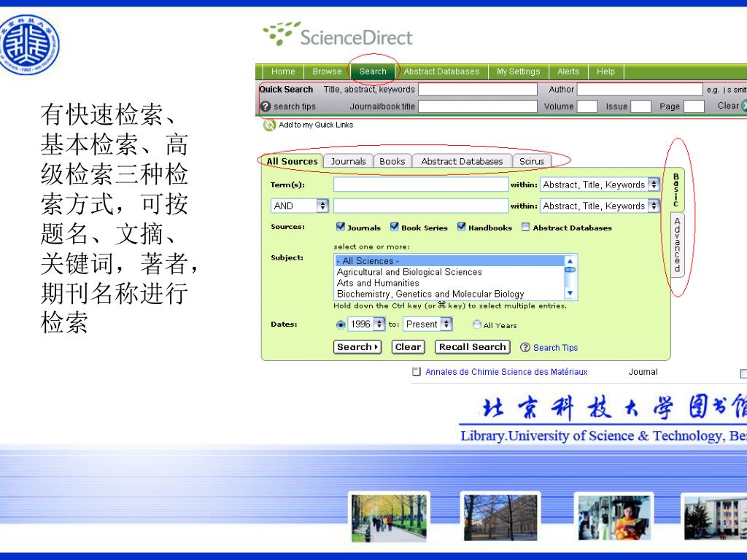Open the Alerts menu

[568, 71]
